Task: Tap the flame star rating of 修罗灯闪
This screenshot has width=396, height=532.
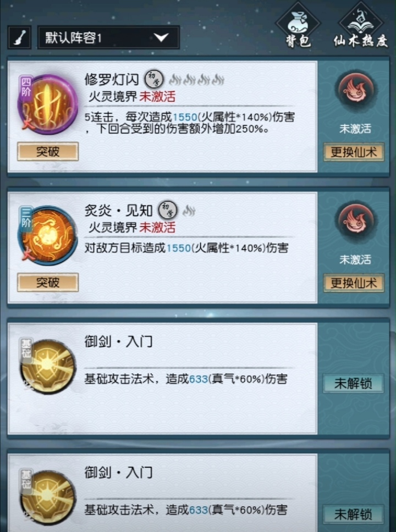Action: click(x=197, y=80)
